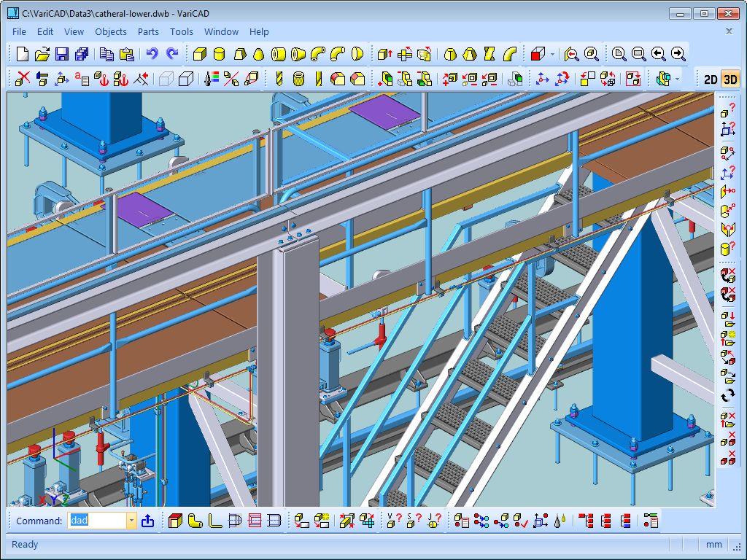Toggle shaded cube display icon

(x=186, y=79)
